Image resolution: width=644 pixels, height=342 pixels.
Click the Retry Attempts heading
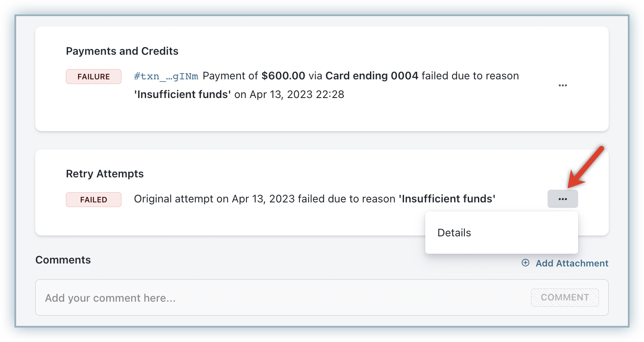click(x=105, y=174)
